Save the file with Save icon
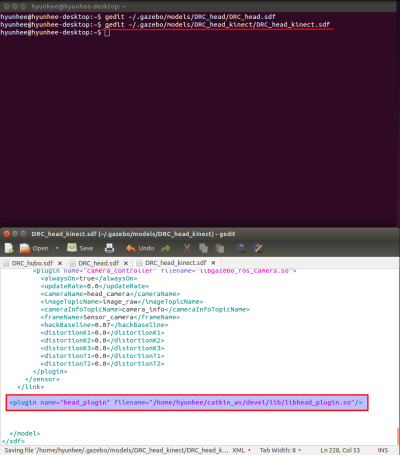Image resolution: width=400 pixels, height=455 pixels. 80,248
